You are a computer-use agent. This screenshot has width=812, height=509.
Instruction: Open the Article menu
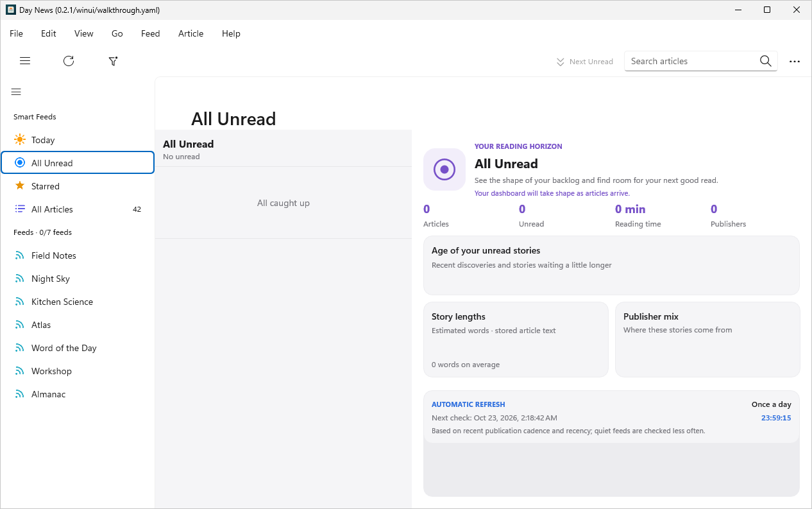pos(191,33)
